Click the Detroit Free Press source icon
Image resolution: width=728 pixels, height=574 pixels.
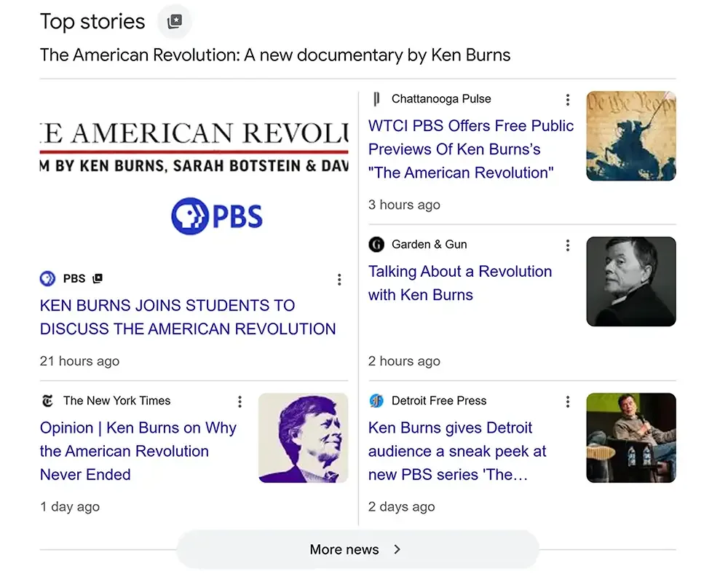tap(376, 401)
